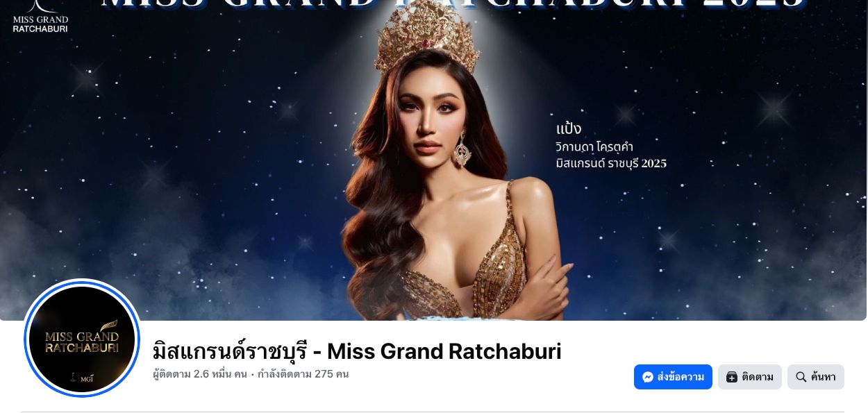View following list กำลังติดตาม 275 คน
The height and width of the screenshot is (413, 868).
point(303,374)
